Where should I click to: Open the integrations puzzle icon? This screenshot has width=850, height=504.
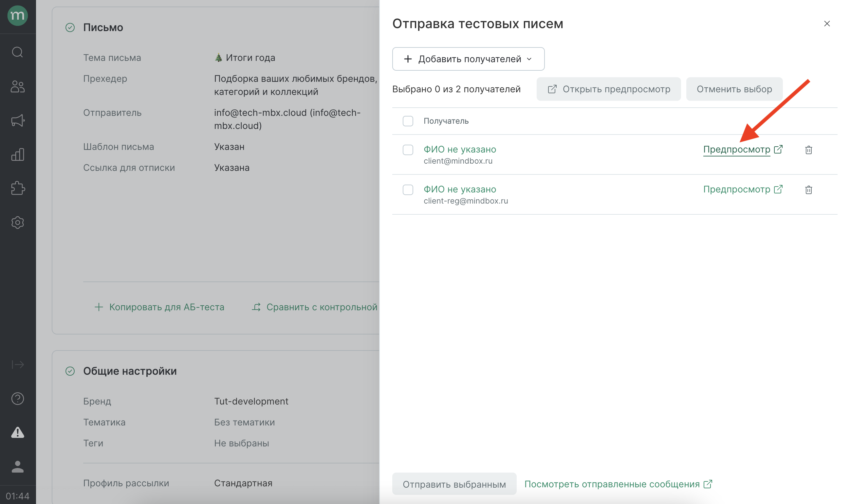(18, 188)
